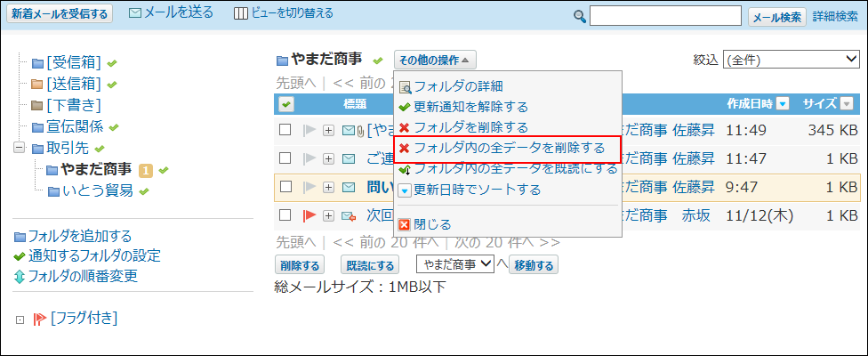This screenshot has height=356, width=868.
Task: Sort by 作成日時 using its arrow icon
Action: 783,103
